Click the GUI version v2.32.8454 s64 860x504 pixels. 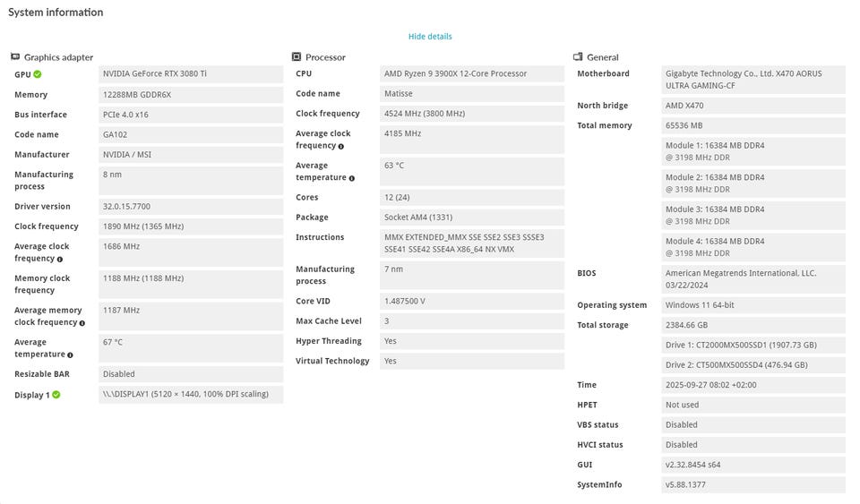(753, 466)
